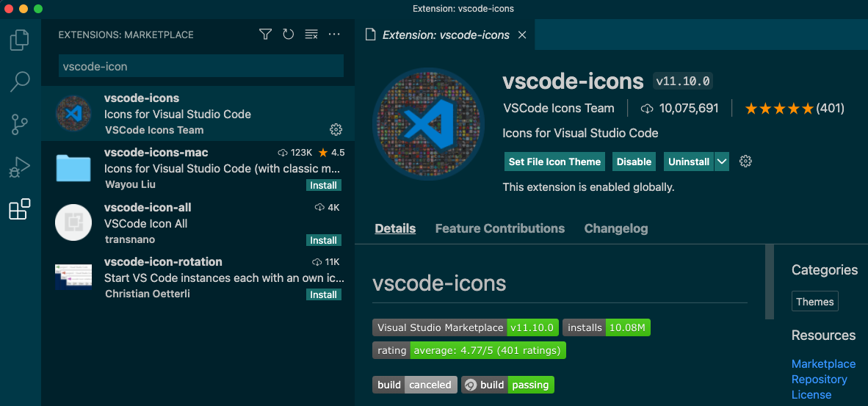Open the Repository resource link
Image resolution: width=868 pixels, height=406 pixels.
tap(820, 379)
